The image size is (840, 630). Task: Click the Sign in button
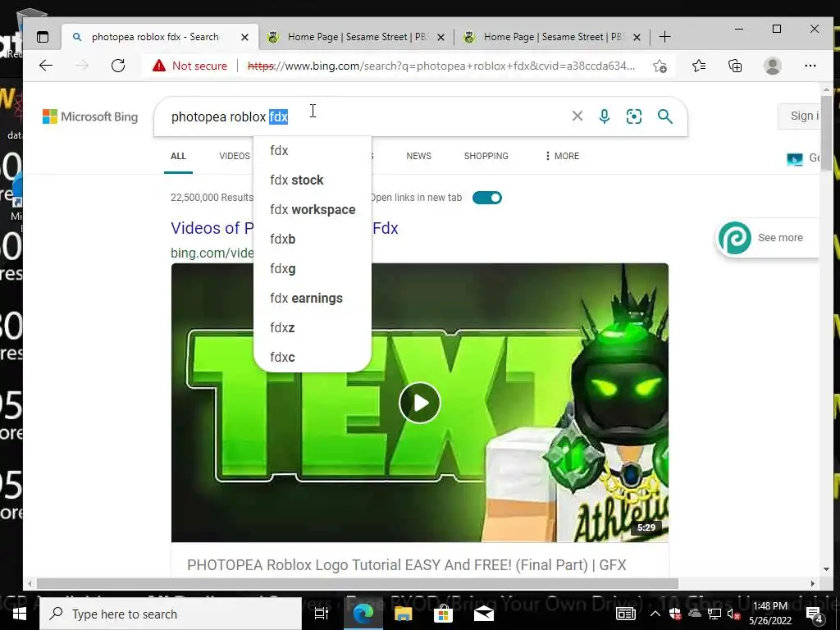click(x=801, y=116)
